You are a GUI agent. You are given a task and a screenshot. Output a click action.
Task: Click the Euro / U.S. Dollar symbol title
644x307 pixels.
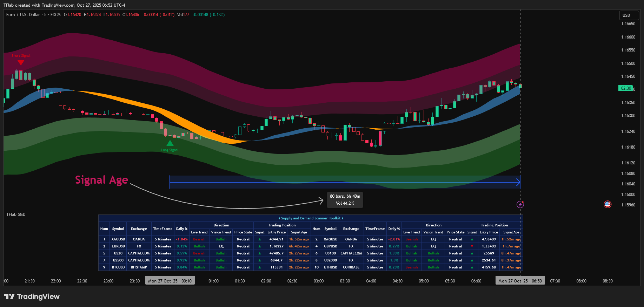tap(23, 15)
